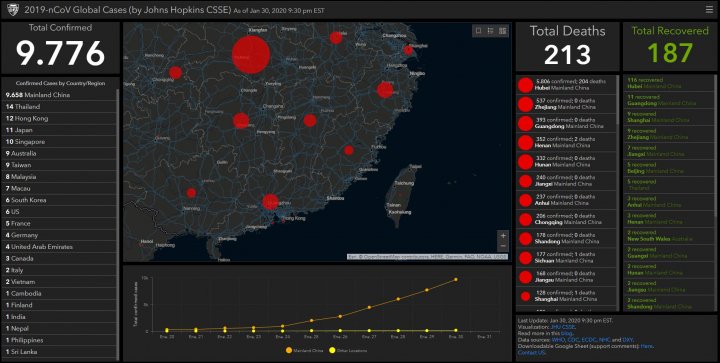Select '1 Finland' in country list
Screen dimensions: 720x363
59,305
